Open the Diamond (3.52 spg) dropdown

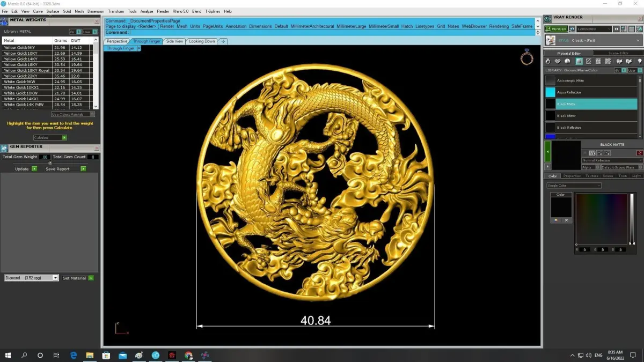click(31, 278)
